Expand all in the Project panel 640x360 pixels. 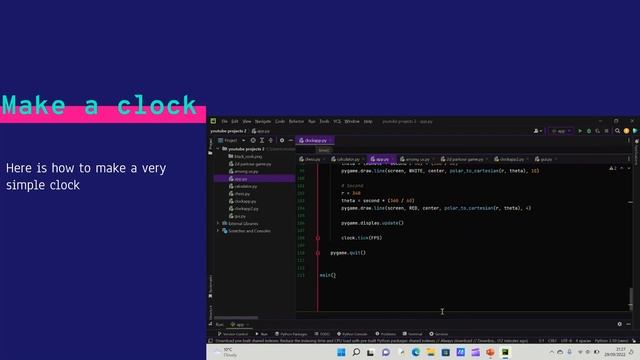(x=262, y=140)
